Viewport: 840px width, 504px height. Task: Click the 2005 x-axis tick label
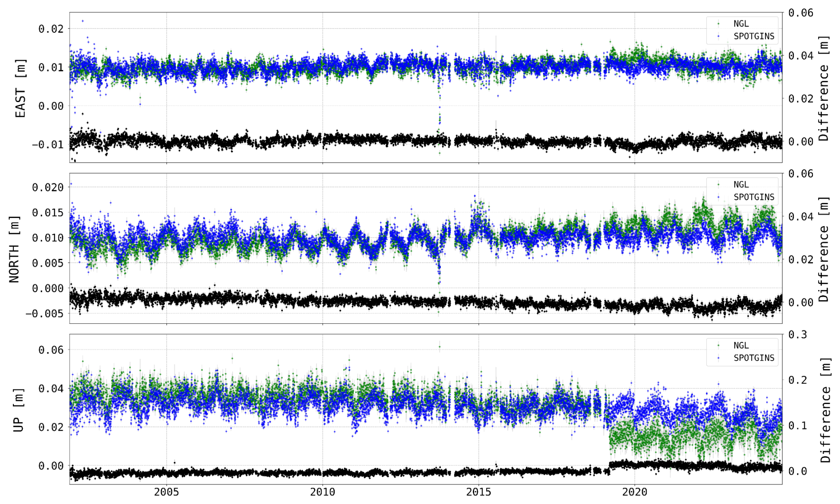[166, 492]
